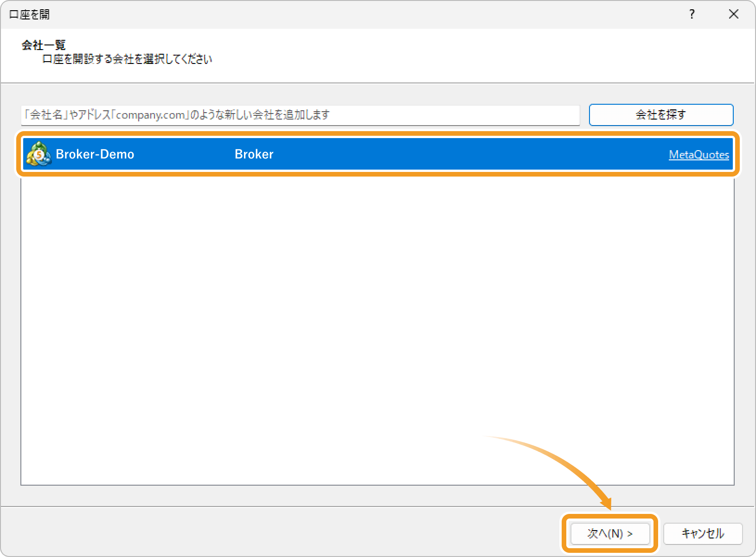Open help with the question mark

click(692, 14)
